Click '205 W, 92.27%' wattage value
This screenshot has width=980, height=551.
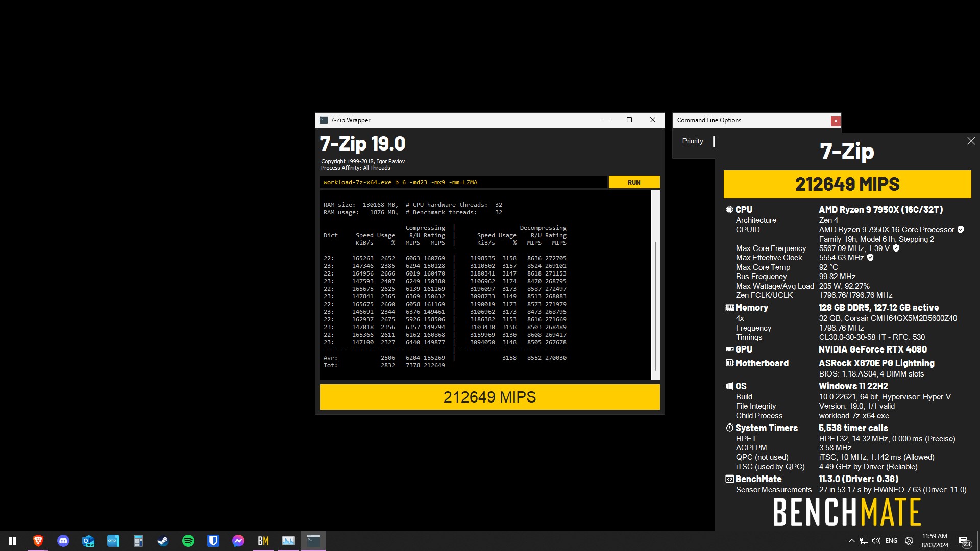pos(844,286)
